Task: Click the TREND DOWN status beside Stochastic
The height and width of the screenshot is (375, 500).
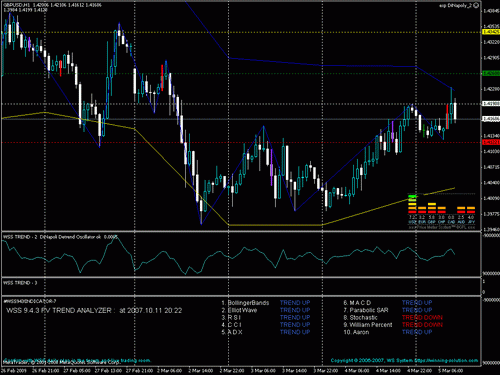Action: [x=422, y=317]
